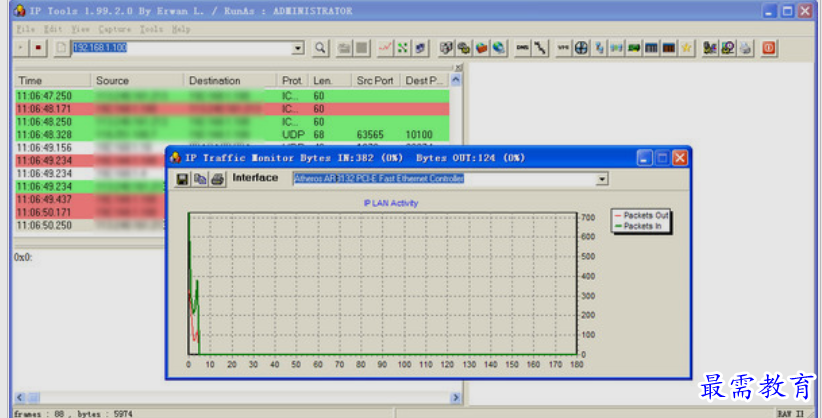822x418 pixels.
Task: Sort by the Prot. column header
Action: coord(292,80)
